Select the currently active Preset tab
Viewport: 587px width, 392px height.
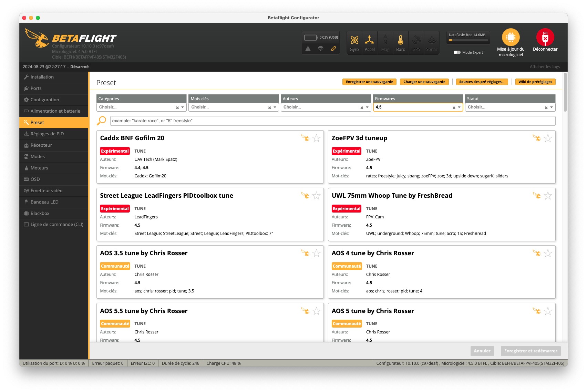pos(54,122)
